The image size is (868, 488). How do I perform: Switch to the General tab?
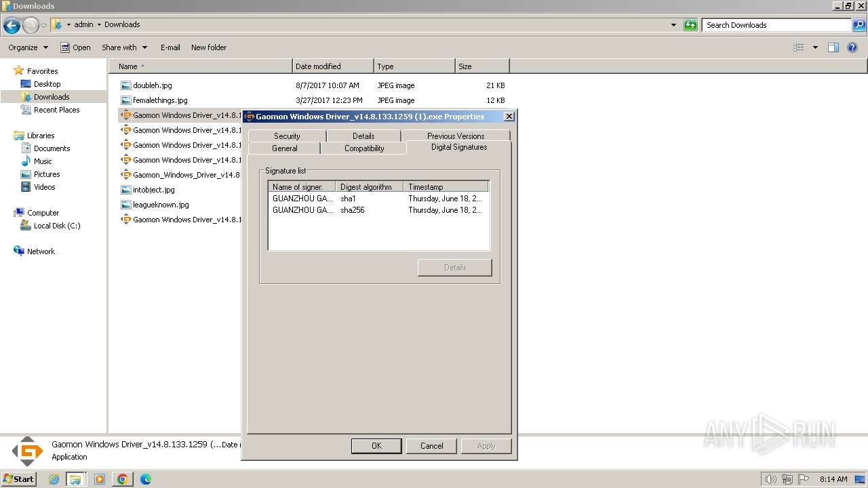coord(285,148)
